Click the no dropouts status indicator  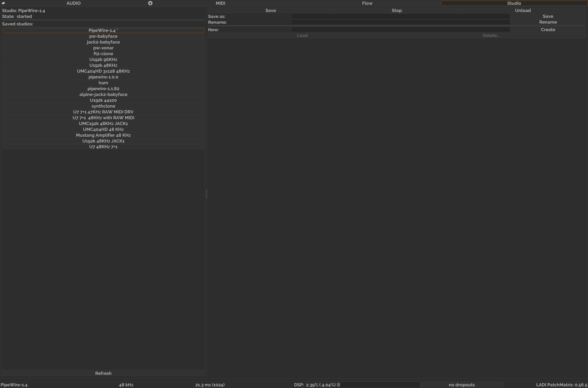point(461,385)
